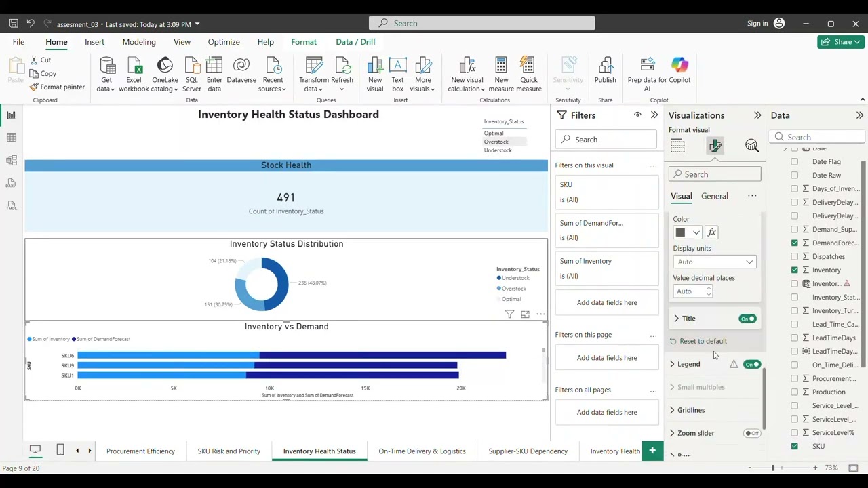This screenshot has width=868, height=488.
Task: Connect to Dataverse
Action: [241, 71]
